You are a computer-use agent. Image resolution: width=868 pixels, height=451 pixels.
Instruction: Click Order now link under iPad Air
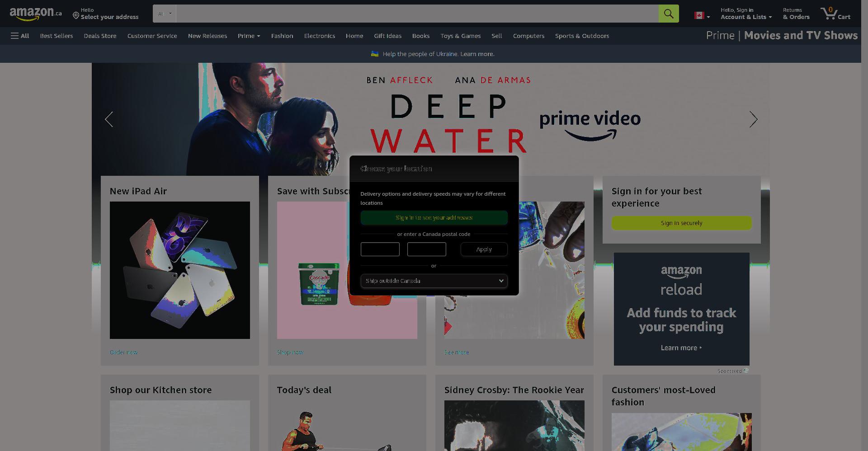pyautogui.click(x=123, y=352)
